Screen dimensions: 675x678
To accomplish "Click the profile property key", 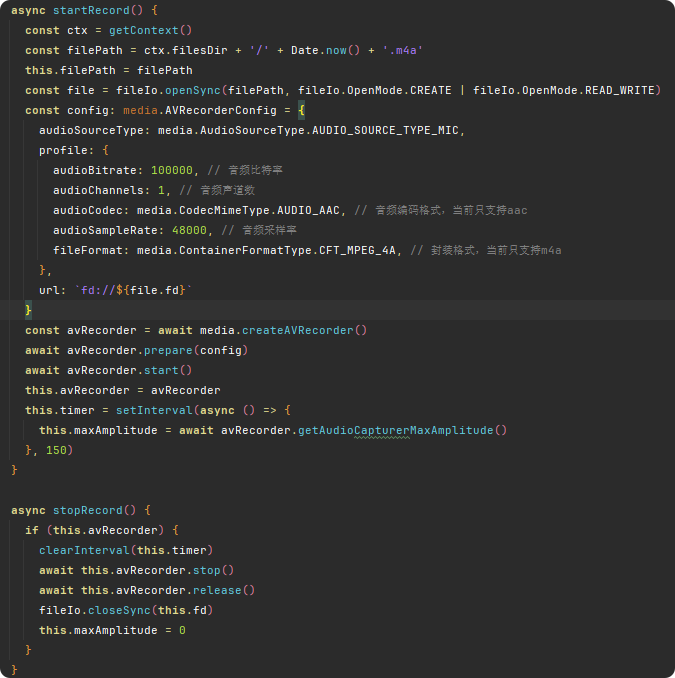I will pyautogui.click(x=63, y=150).
